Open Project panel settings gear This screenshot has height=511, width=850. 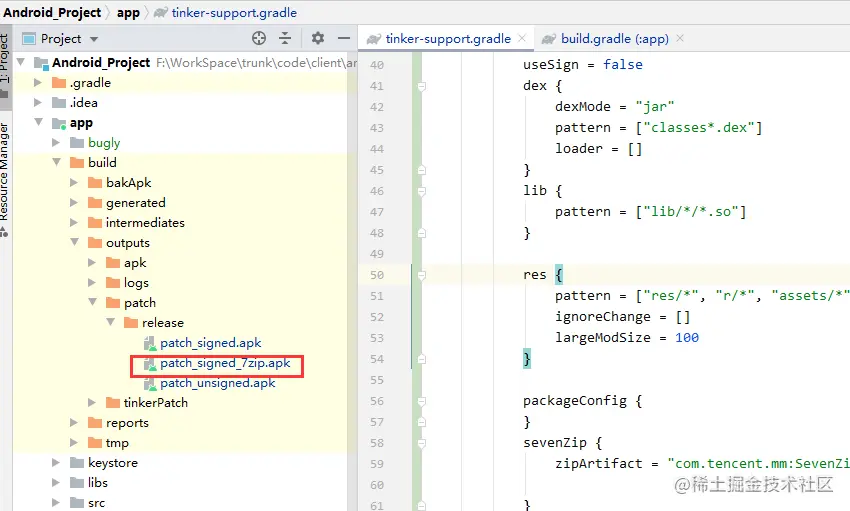click(318, 38)
